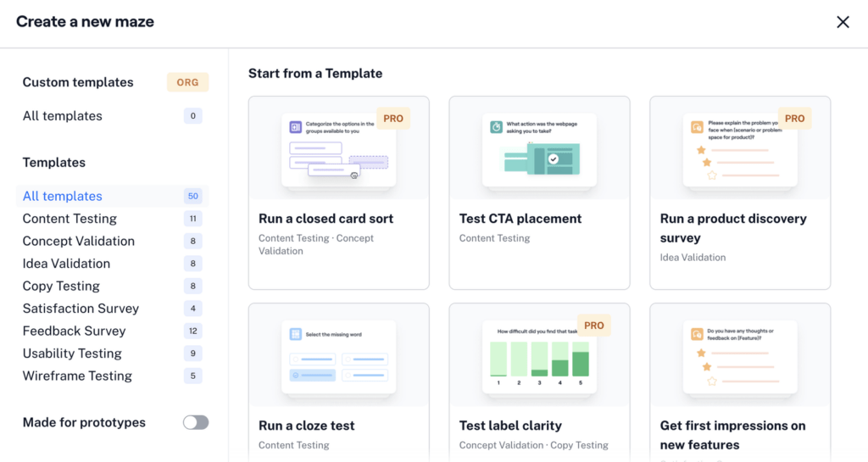Close the Create a new maze dialog
Viewport: 868px width, 462px height.
pyautogui.click(x=843, y=22)
